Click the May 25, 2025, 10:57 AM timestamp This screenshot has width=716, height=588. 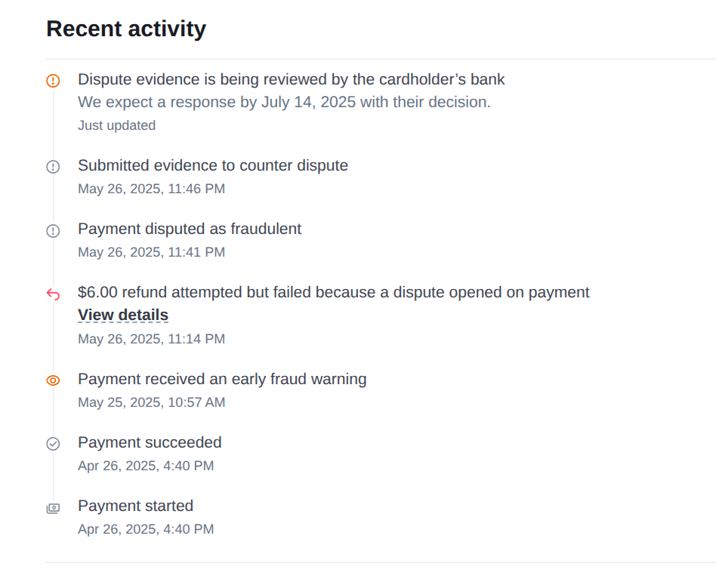[x=152, y=402]
